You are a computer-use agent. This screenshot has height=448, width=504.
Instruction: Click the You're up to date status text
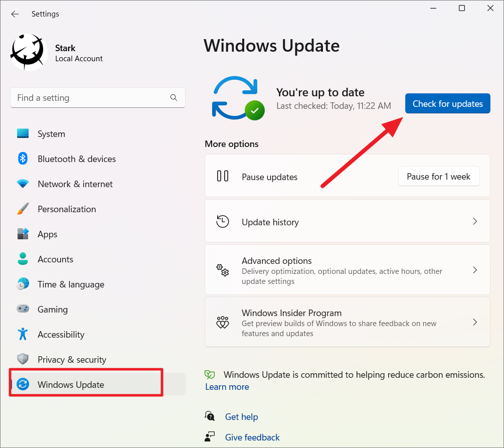tap(320, 93)
